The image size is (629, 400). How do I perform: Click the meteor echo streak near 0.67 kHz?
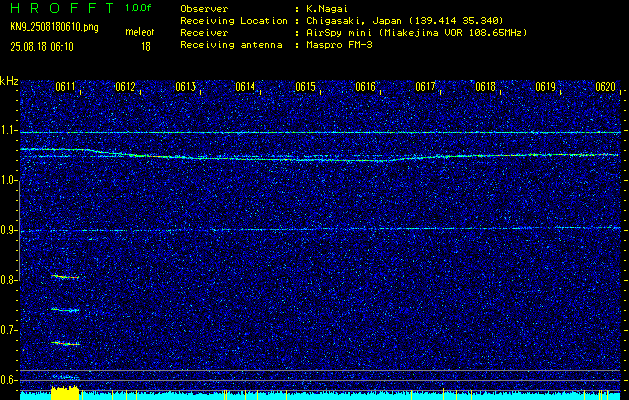point(65,343)
